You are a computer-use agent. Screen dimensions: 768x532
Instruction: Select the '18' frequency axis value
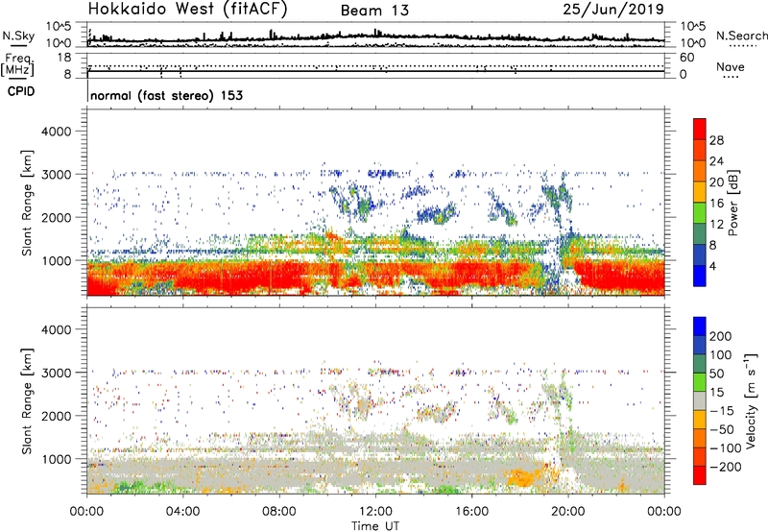pyautogui.click(x=64, y=58)
